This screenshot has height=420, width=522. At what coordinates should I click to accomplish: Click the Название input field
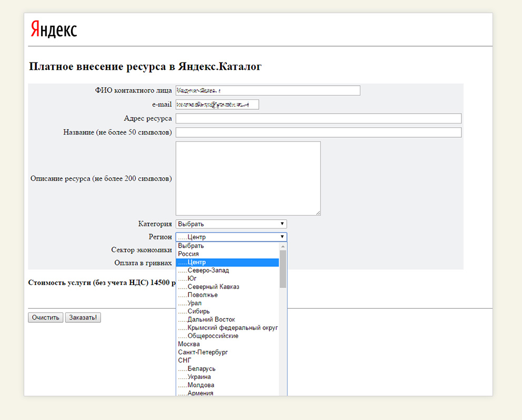tap(318, 132)
